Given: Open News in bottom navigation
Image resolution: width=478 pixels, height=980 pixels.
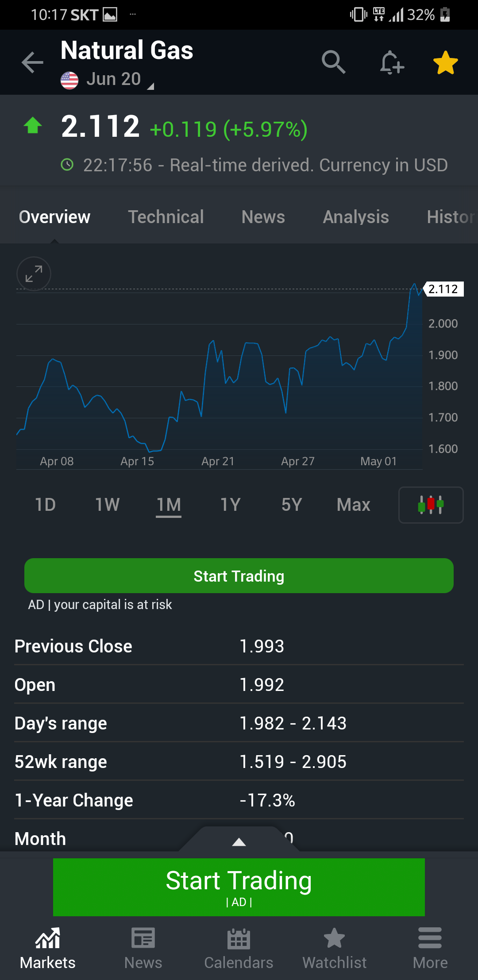Looking at the screenshot, I should 143,948.
